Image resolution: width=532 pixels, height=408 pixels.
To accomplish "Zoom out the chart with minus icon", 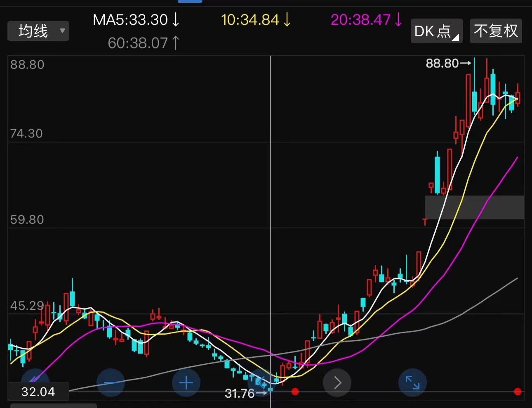I will tap(111, 383).
